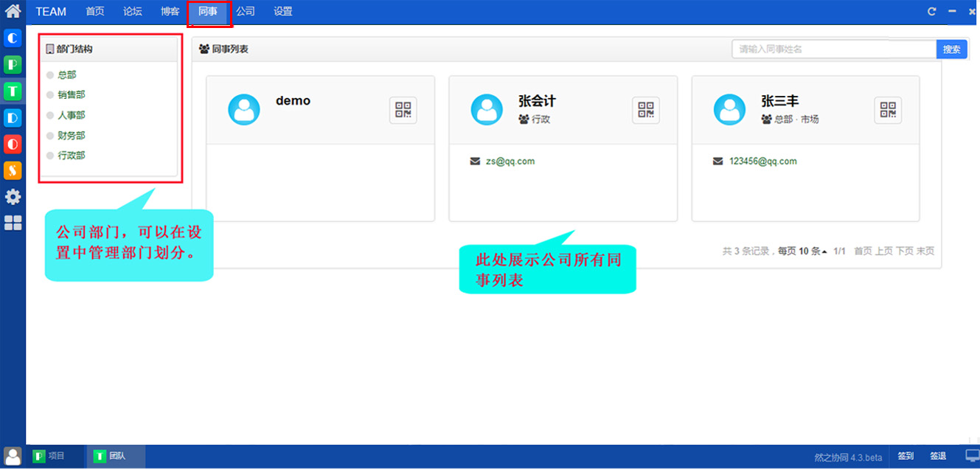Go to 下页 in pagination

[904, 251]
